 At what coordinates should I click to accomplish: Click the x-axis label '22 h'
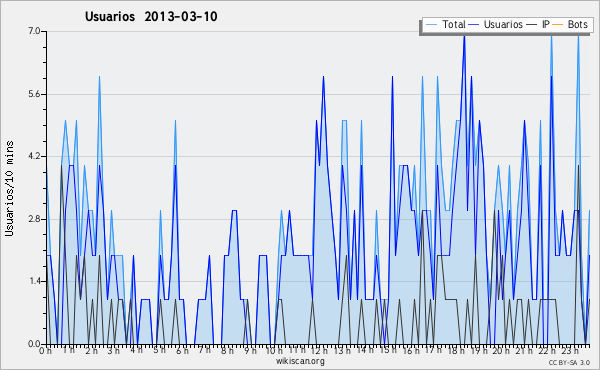(547, 350)
